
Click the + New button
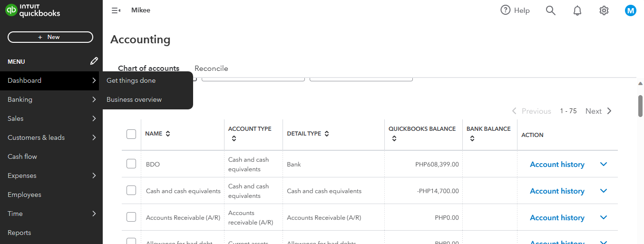[50, 37]
